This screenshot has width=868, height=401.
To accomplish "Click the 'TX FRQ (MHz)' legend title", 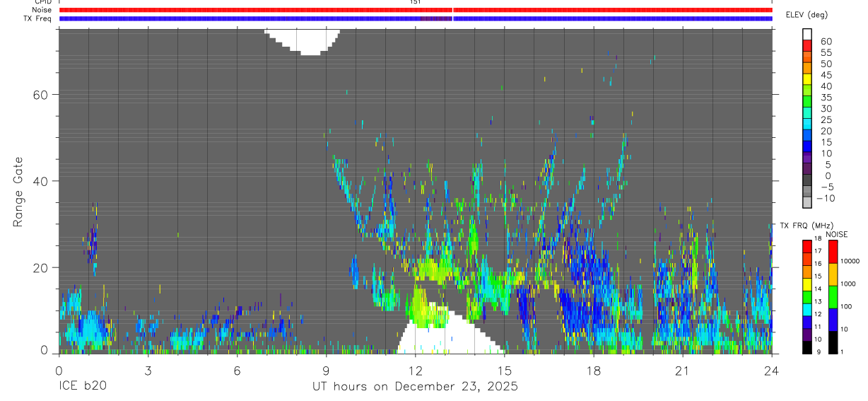I will click(x=807, y=226).
